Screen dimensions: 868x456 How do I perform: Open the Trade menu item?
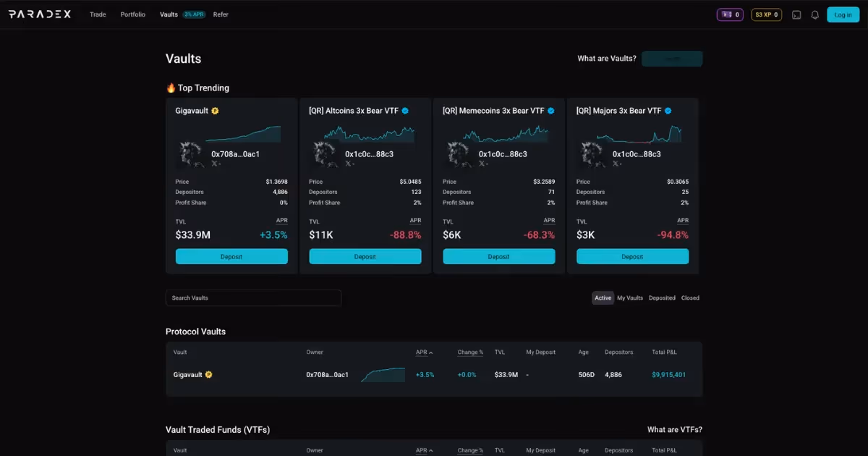pyautogui.click(x=98, y=14)
